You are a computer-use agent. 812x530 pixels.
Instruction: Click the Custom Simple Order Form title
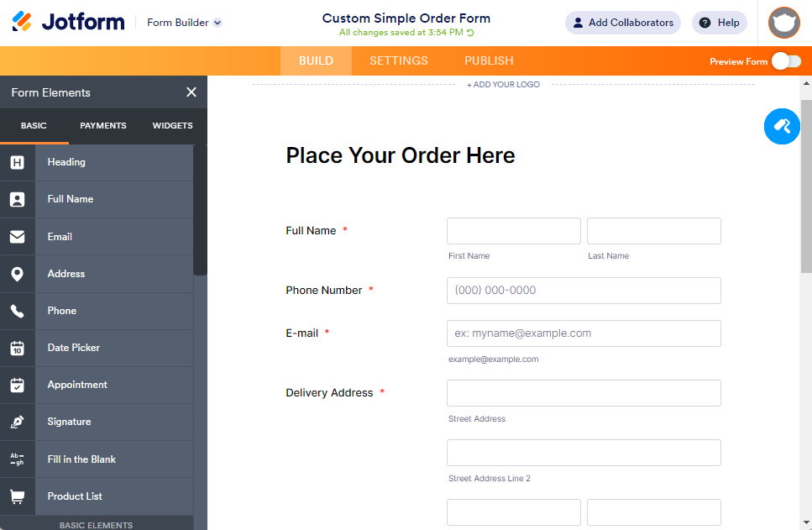[x=406, y=18]
